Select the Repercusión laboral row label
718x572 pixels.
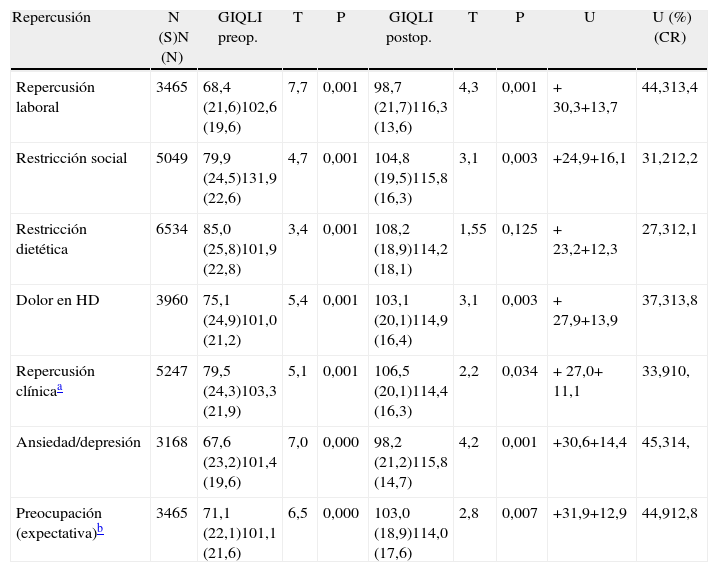55,96
